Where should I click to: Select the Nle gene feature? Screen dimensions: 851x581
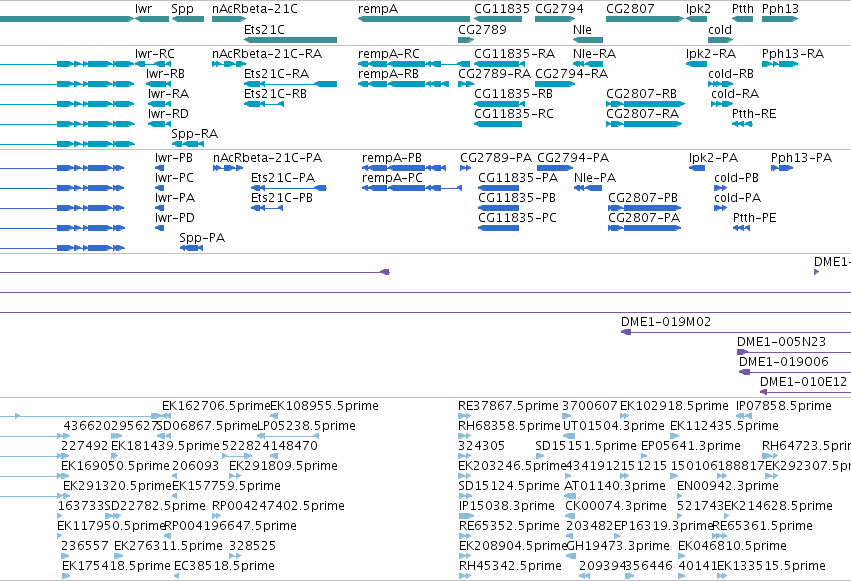coord(588,40)
